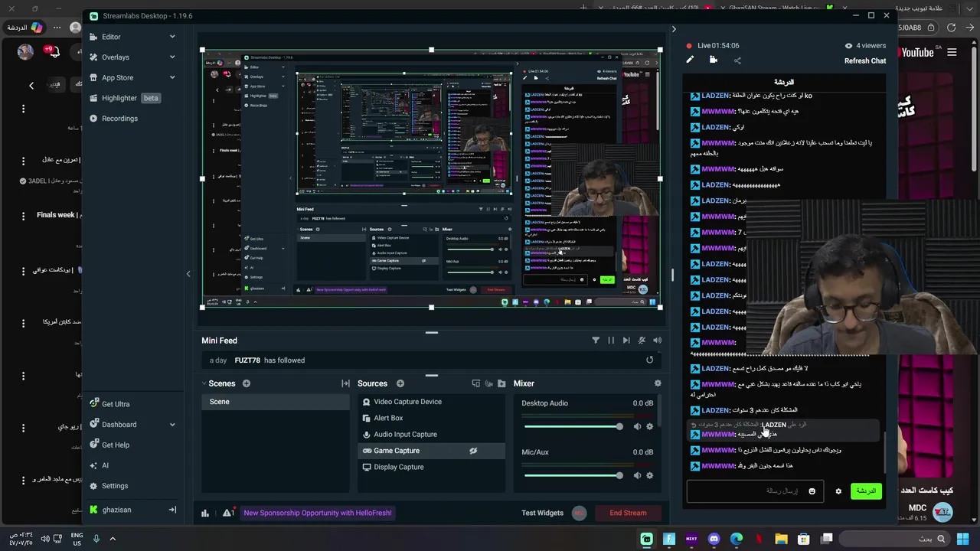Expand the Dashboard sidebar chevron
Viewport: 980px width, 551px height.
(172, 425)
